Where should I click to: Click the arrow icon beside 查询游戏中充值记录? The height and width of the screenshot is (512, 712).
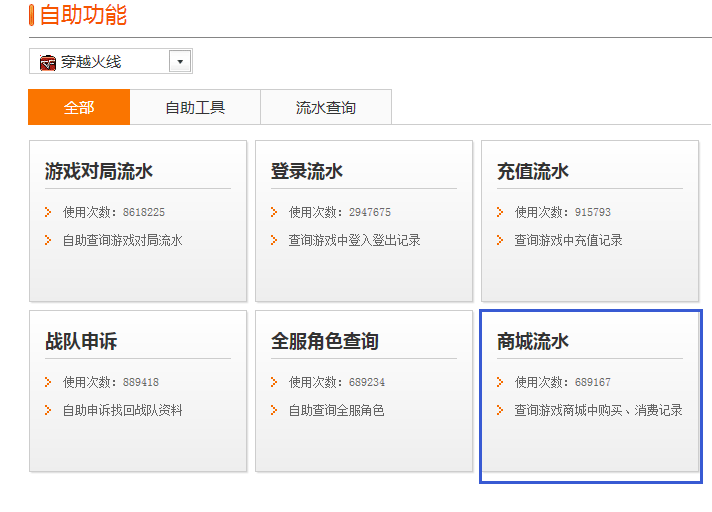tap(500, 240)
